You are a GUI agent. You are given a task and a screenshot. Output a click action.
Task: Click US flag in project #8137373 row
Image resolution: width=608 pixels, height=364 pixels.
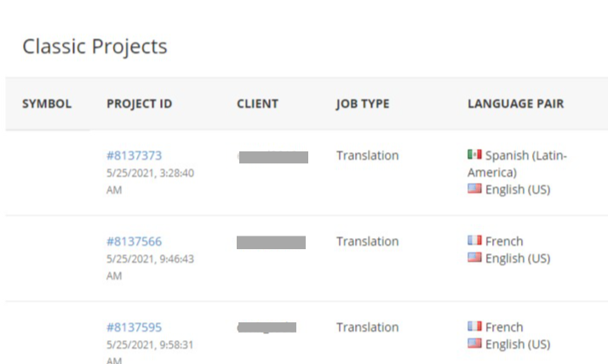pyautogui.click(x=474, y=189)
